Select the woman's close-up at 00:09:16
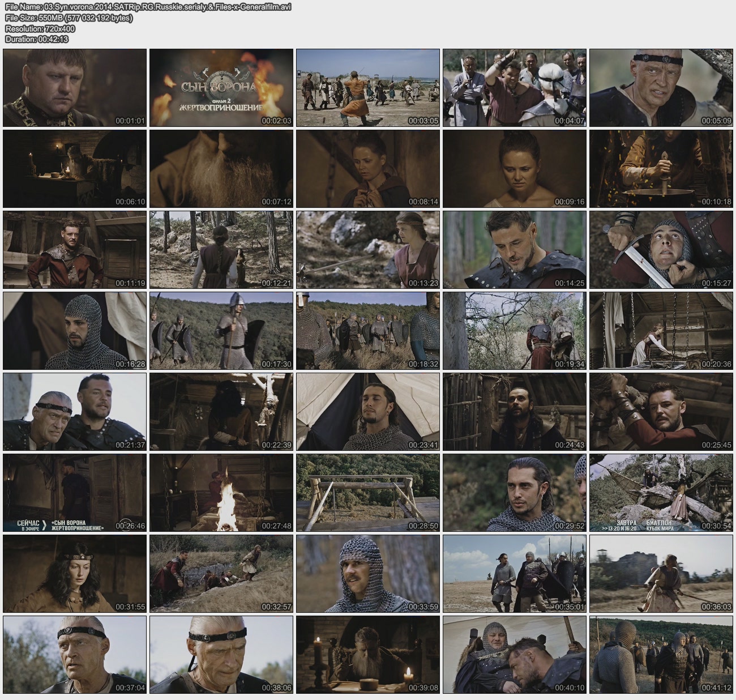The height and width of the screenshot is (700, 736). click(515, 169)
